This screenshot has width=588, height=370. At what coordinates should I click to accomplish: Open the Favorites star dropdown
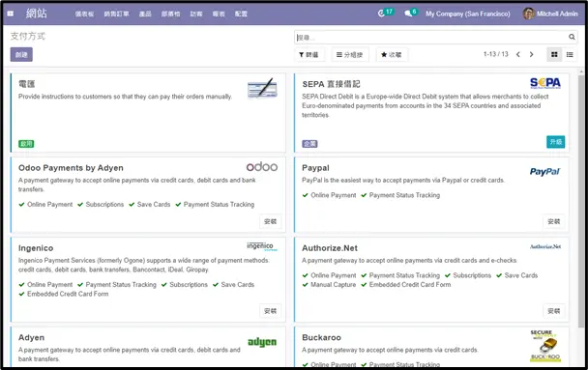pyautogui.click(x=392, y=55)
